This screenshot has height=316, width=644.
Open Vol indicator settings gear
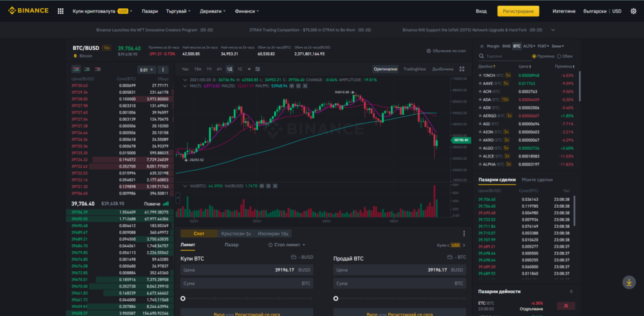pos(268,186)
